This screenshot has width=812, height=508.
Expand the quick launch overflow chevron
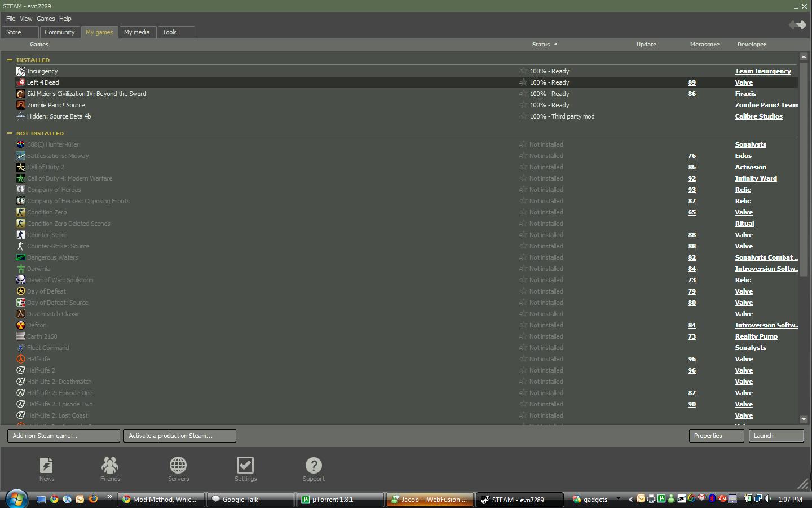point(109,497)
